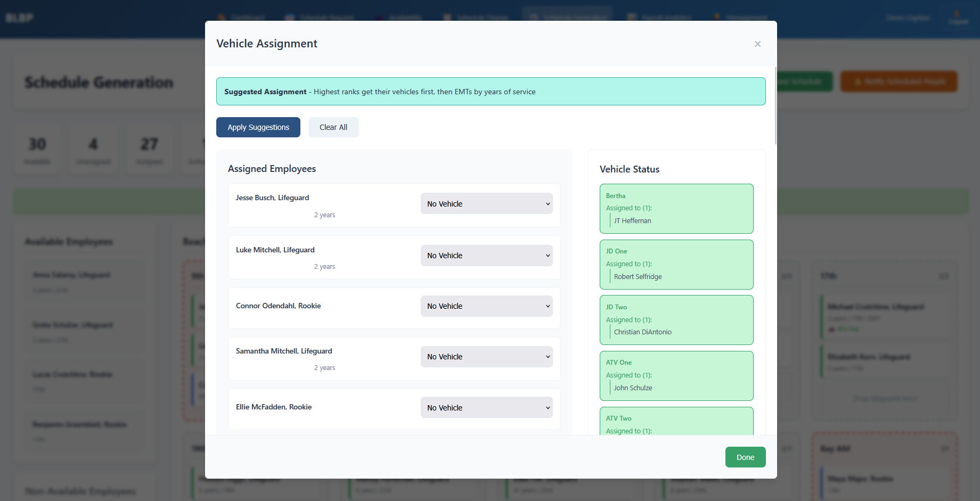Click the modal's vertical scrollbar
Image resolution: width=980 pixels, height=501 pixels.
click(775, 106)
